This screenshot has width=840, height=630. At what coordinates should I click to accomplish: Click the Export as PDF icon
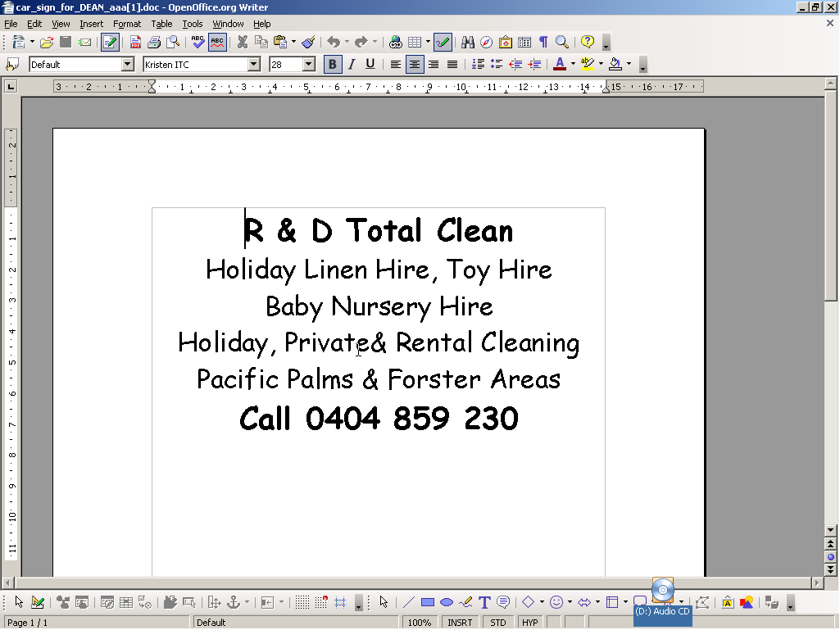point(135,42)
